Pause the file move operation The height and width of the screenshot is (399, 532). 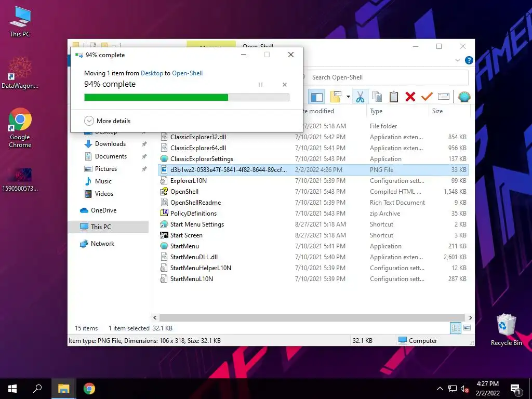point(260,85)
